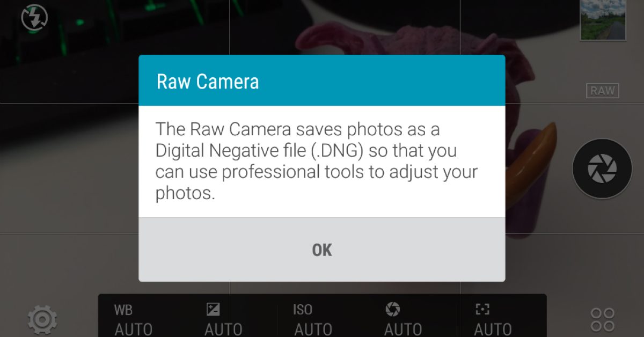Tap AUTO value under exposure compensation

(x=223, y=328)
